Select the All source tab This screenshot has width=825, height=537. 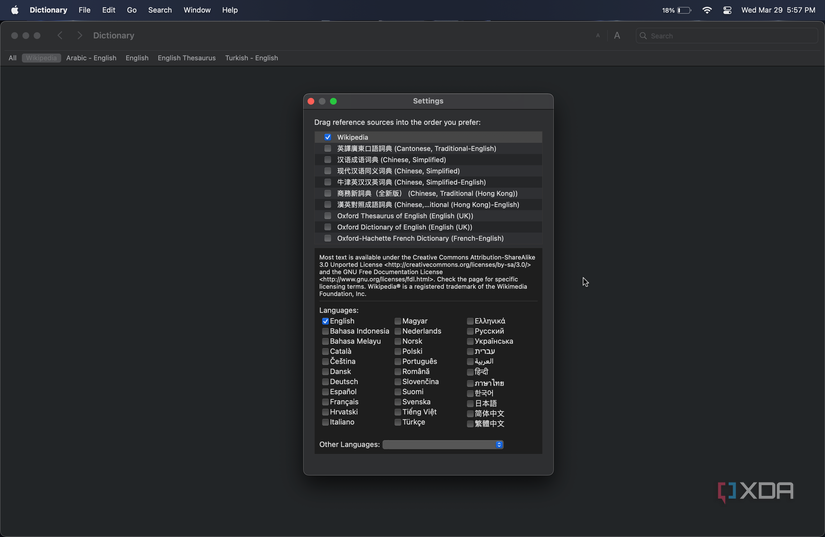[x=13, y=58]
